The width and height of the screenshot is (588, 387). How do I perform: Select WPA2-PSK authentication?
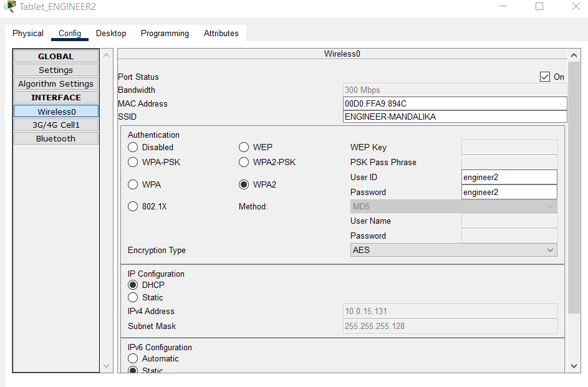pyautogui.click(x=244, y=162)
